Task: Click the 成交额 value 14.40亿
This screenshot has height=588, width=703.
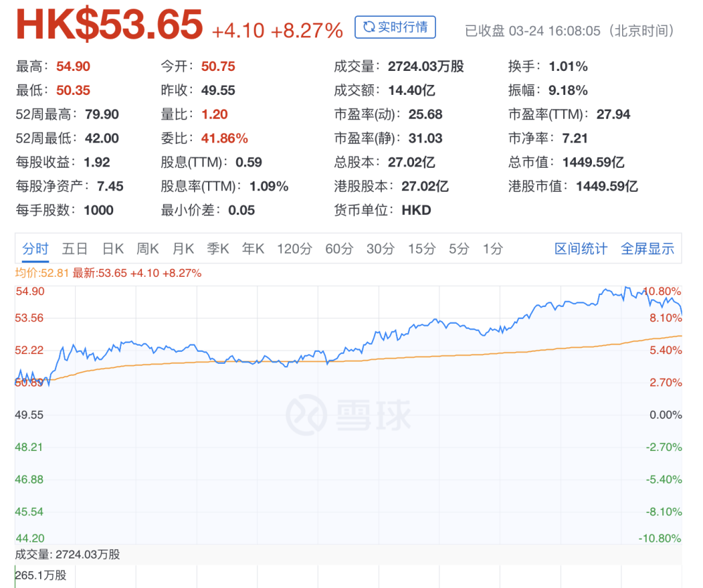Action: [411, 91]
